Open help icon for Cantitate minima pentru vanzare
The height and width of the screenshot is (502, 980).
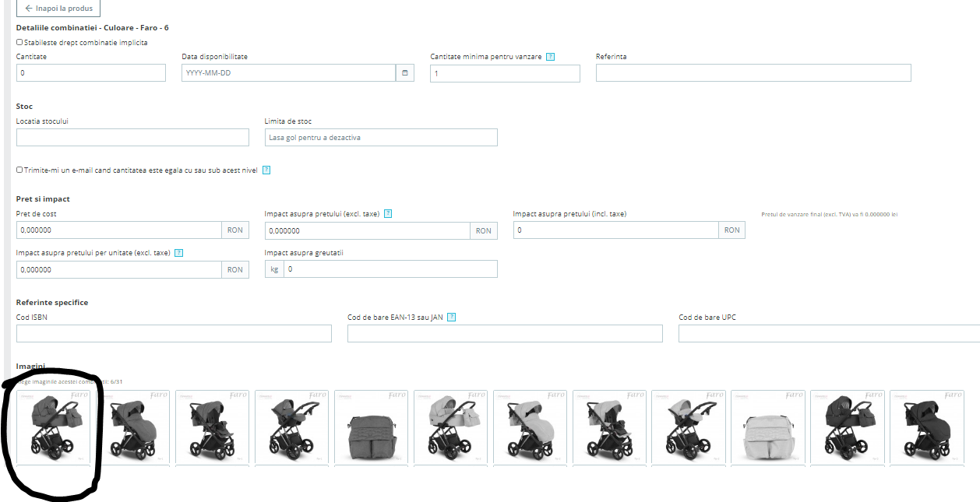tap(550, 57)
